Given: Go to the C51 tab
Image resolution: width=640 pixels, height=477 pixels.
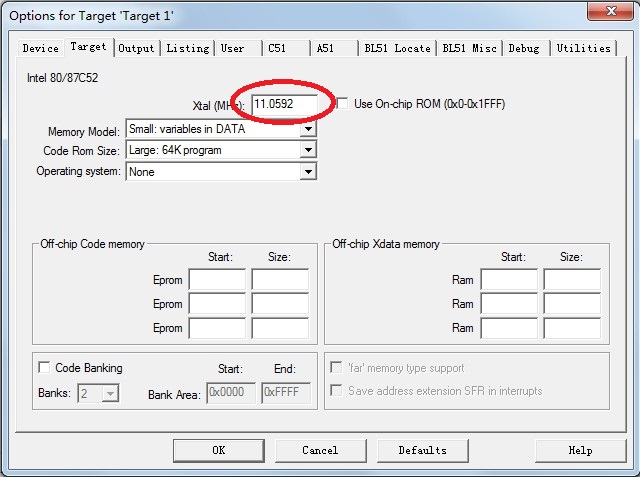Looking at the screenshot, I should click(x=276, y=48).
